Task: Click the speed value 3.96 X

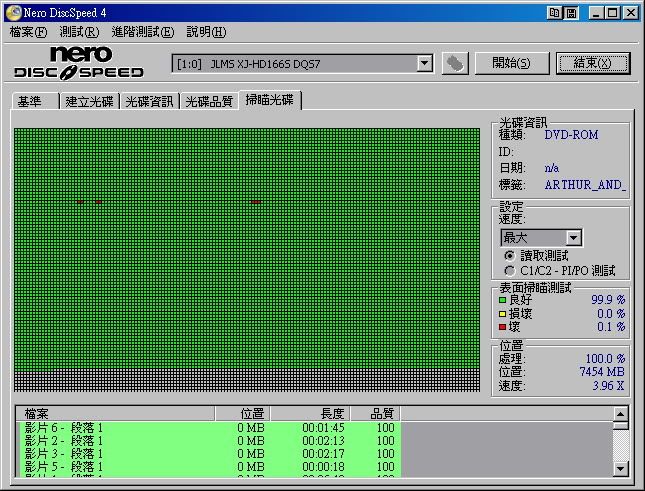Action: (x=608, y=386)
